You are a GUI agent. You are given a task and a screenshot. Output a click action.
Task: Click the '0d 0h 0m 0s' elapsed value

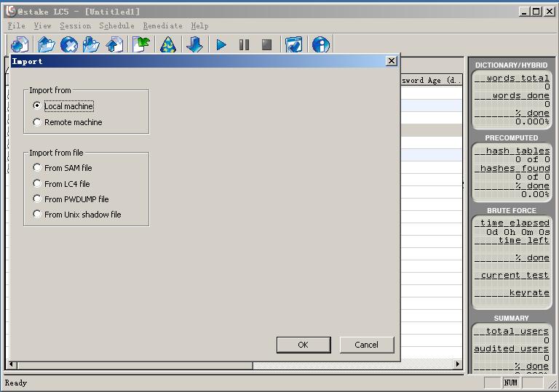[518, 232]
